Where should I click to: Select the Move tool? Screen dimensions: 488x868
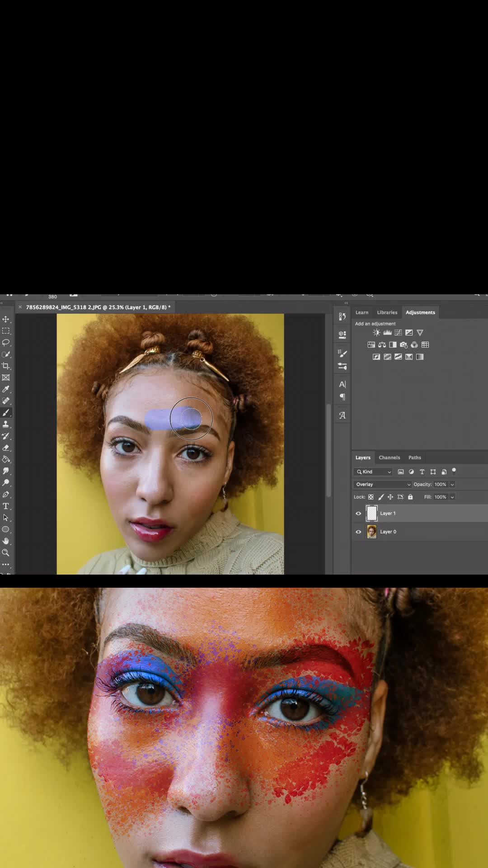click(6, 319)
